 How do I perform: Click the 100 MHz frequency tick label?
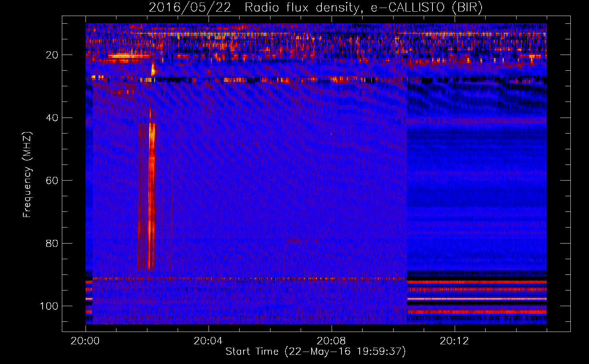coord(49,306)
